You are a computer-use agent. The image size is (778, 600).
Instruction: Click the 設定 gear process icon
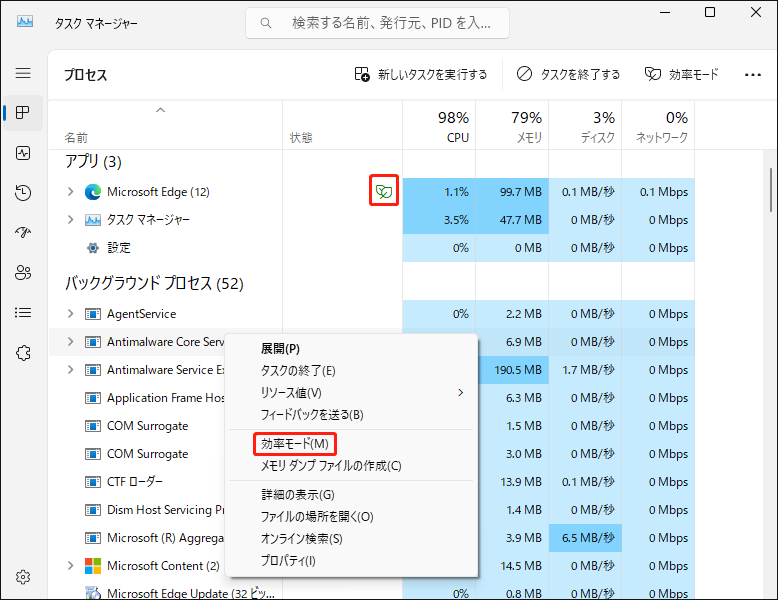click(x=93, y=248)
